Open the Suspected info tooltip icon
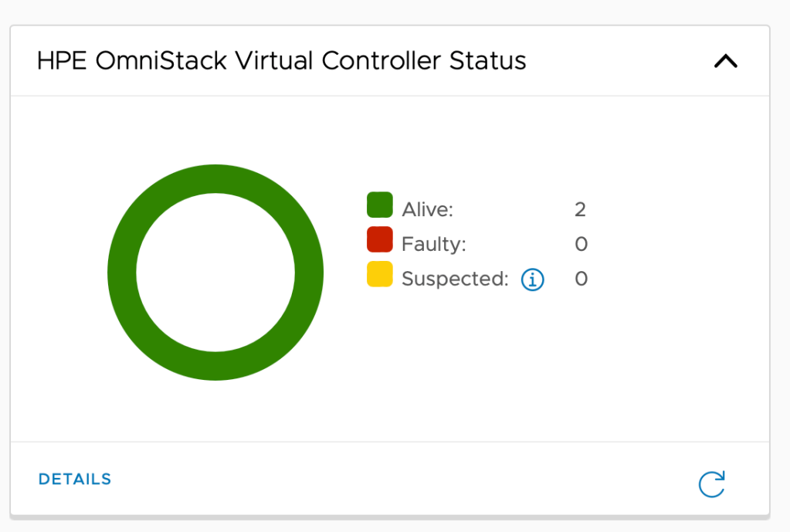The width and height of the screenshot is (790, 532). [532, 280]
